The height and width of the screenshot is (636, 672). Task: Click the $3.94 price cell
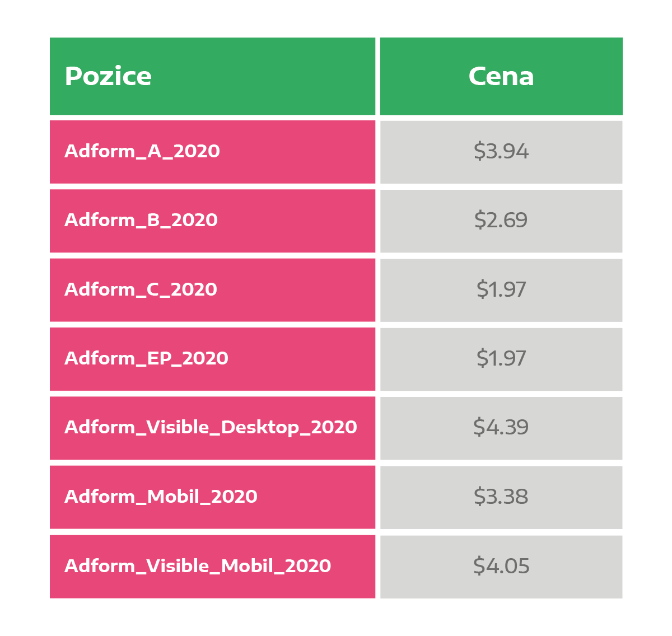501,152
